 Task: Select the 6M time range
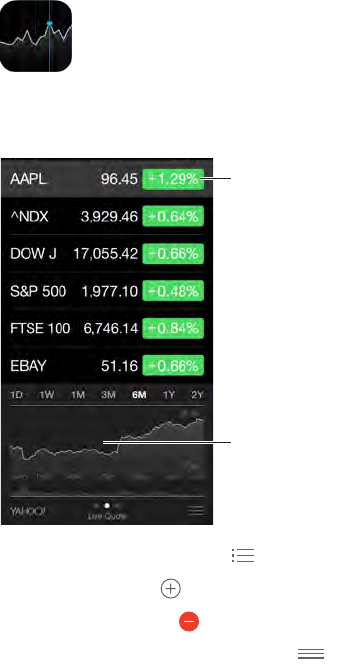[x=139, y=395]
